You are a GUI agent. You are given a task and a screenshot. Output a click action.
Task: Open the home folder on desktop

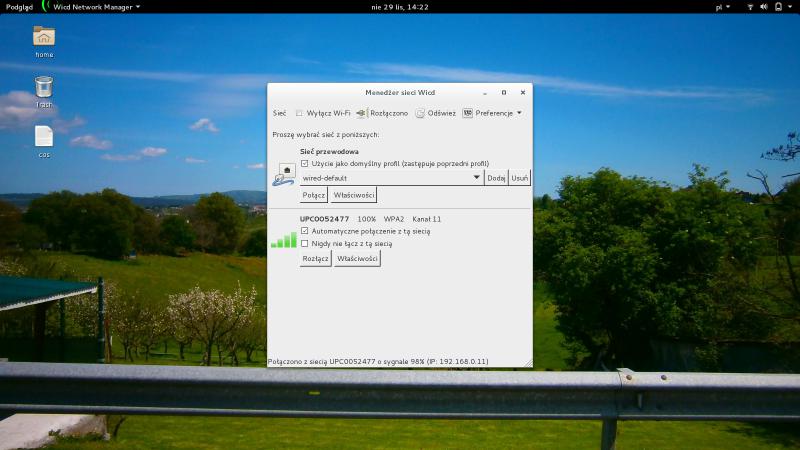[44, 38]
